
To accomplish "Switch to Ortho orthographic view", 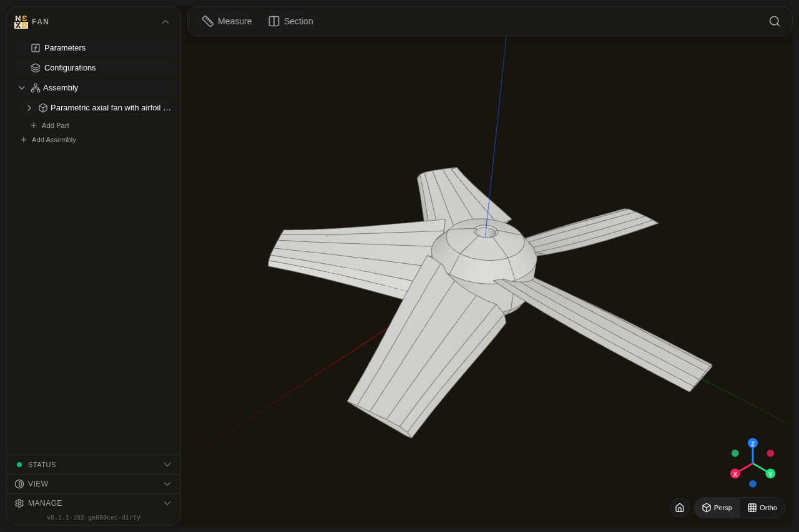I will [762, 508].
